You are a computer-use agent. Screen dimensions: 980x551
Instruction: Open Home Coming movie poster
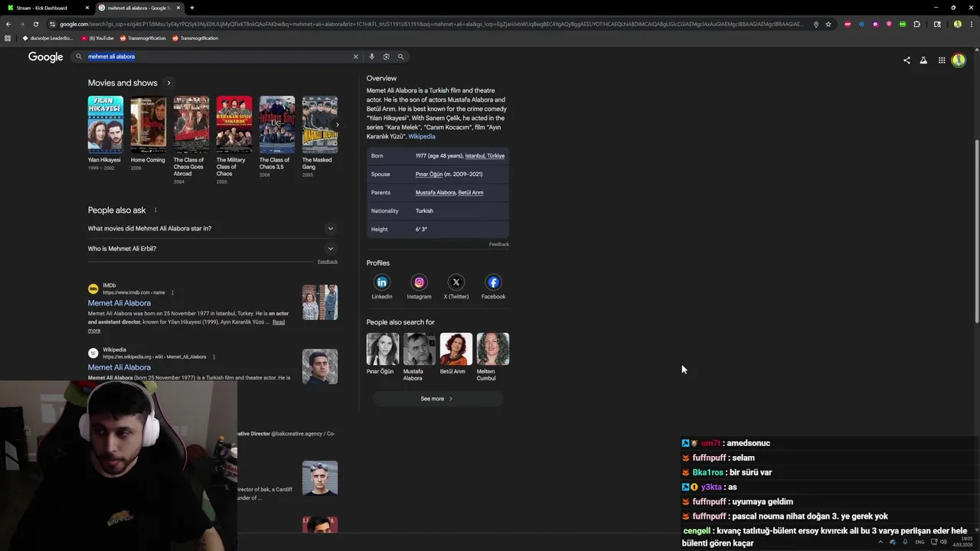point(149,125)
